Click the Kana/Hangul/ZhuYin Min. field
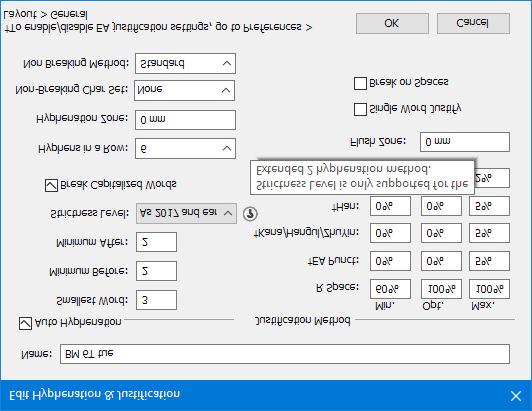This screenshot has height=411, width=532. pyautogui.click(x=390, y=233)
